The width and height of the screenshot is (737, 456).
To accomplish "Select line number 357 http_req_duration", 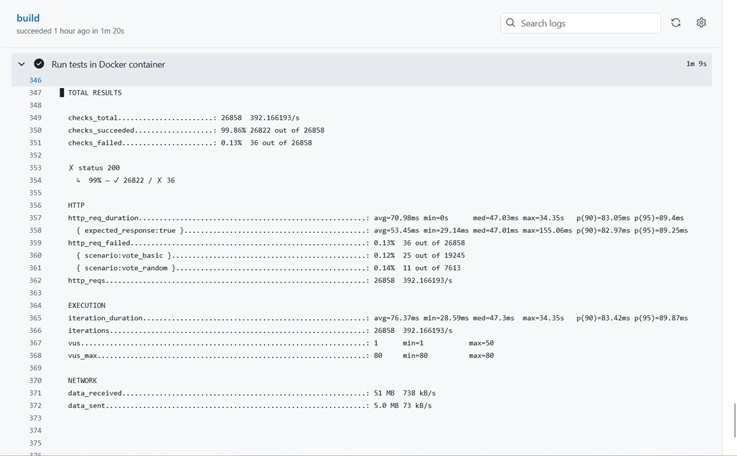I will coord(35,218).
